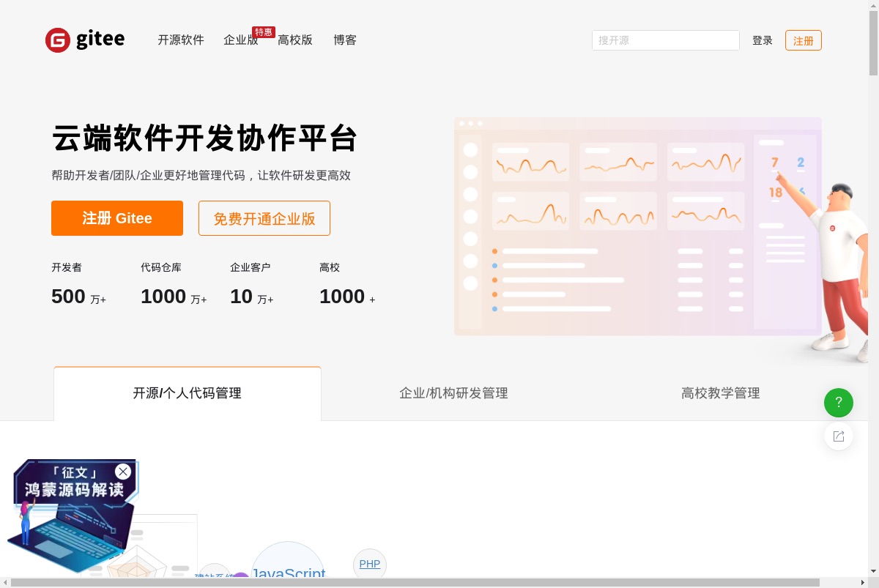879x588 pixels.
Task: Click the 特惠 badge on 企业版
Action: [264, 31]
